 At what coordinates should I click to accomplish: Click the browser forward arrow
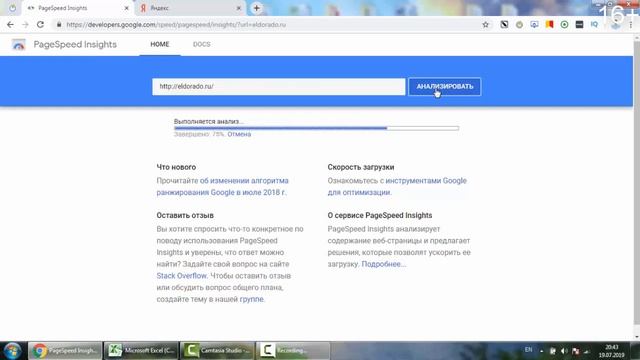click(25, 24)
